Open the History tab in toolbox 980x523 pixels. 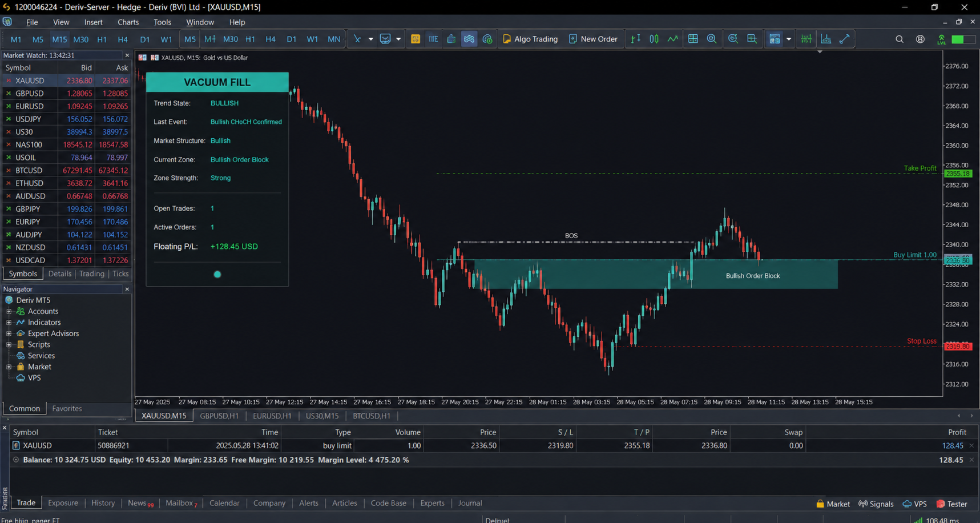103,503
